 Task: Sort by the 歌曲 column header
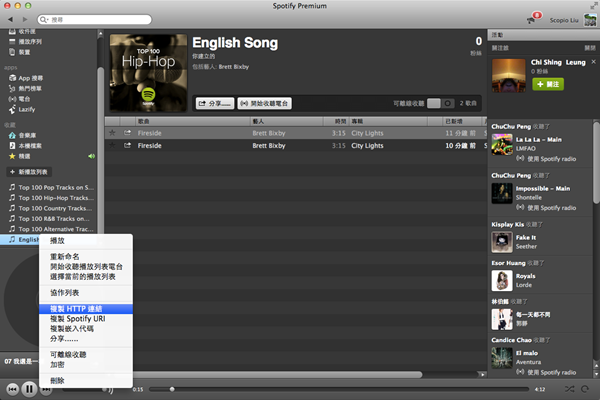[x=192, y=121]
